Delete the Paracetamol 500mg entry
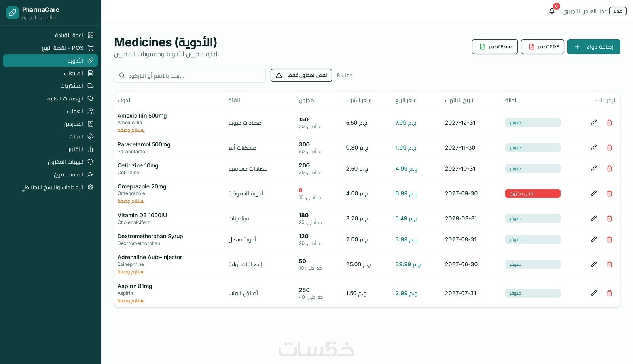Image resolution: width=633 pixels, height=364 pixels. [x=610, y=148]
